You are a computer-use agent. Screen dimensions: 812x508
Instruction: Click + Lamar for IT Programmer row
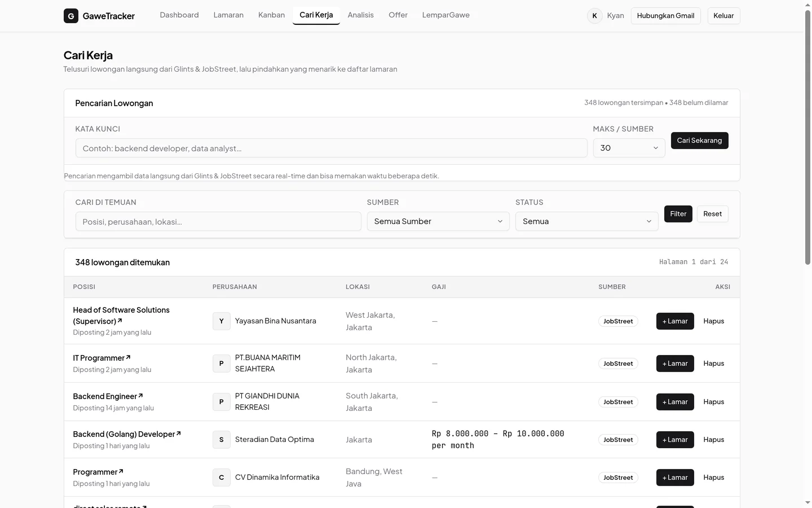click(675, 364)
